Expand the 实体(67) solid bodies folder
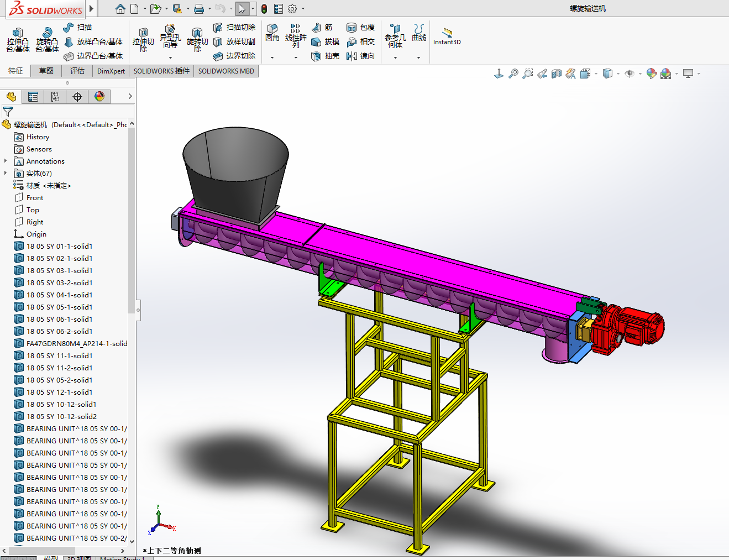 point(6,173)
